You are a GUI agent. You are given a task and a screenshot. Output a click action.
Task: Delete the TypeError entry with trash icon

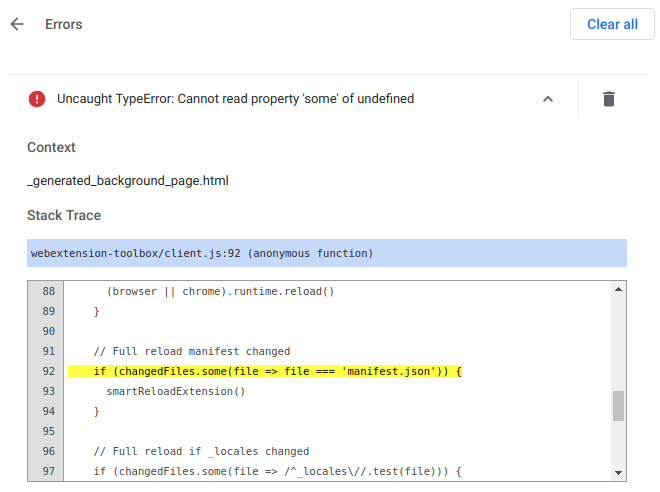[609, 99]
